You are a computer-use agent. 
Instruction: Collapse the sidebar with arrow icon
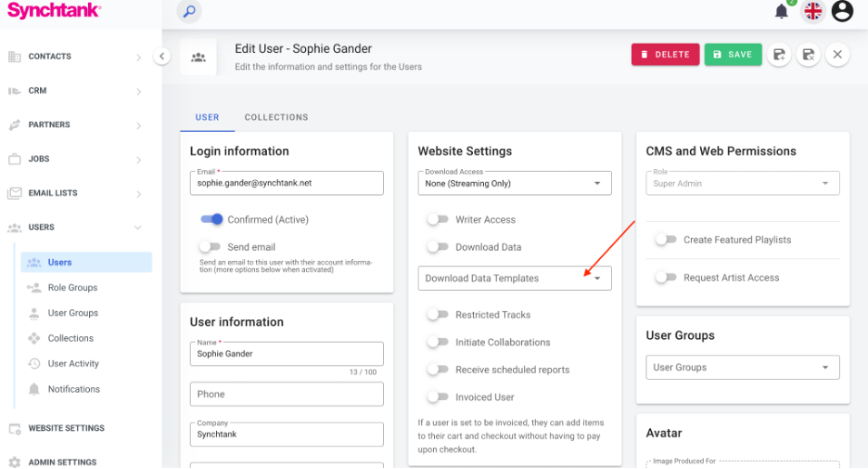pyautogui.click(x=162, y=56)
